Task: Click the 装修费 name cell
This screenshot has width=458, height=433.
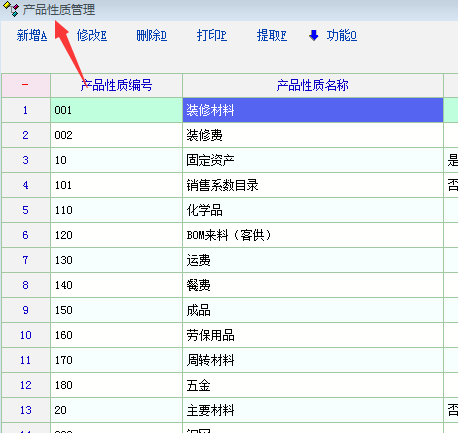Action: coord(313,135)
